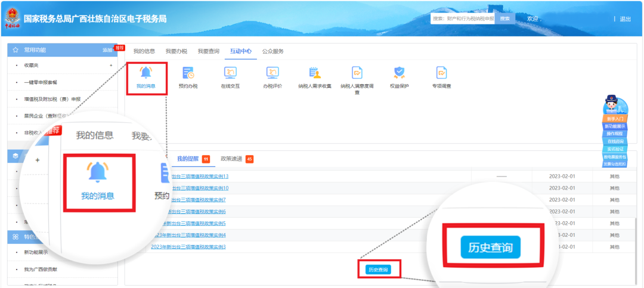
Task: Switch to the 我要办税 tab
Action: click(176, 51)
